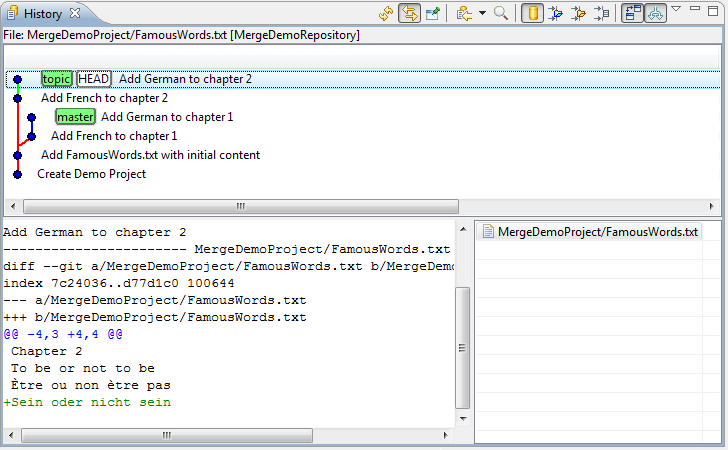Toggle show all changes in repository
The height and width of the screenshot is (450, 728).
point(533,13)
